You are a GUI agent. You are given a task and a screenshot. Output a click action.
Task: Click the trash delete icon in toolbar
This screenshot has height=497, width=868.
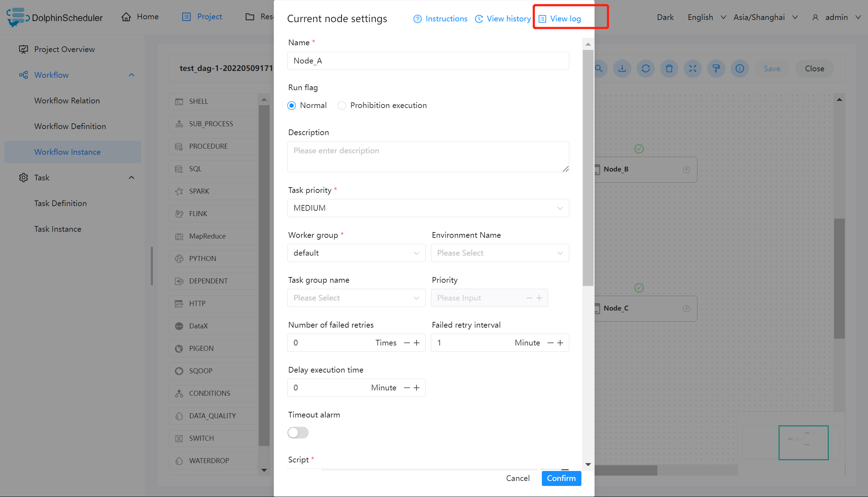coord(669,68)
